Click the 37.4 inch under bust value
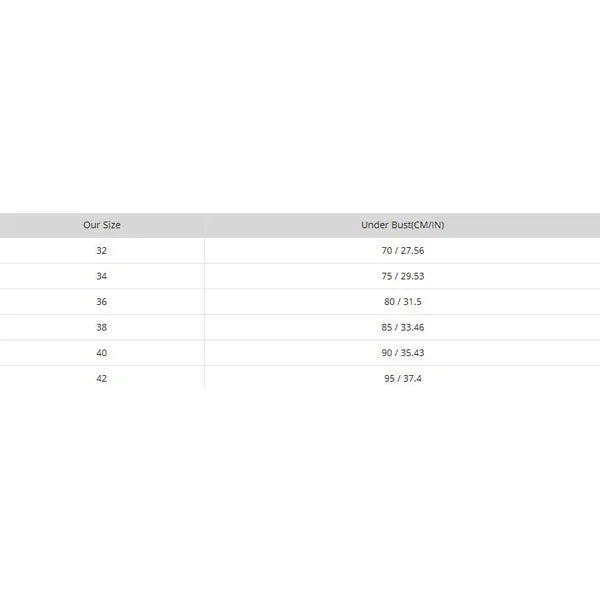 411,379
